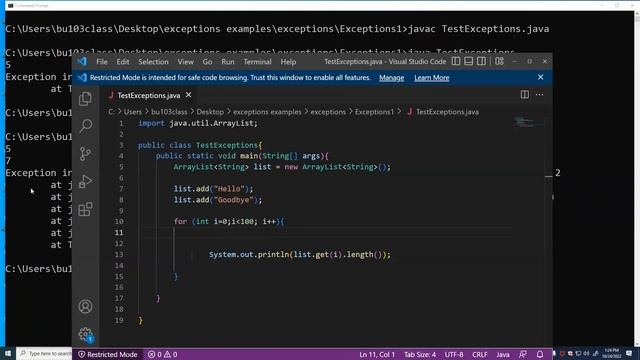Click the Learn More link
This screenshot has height=360, width=640.
[x=431, y=78]
